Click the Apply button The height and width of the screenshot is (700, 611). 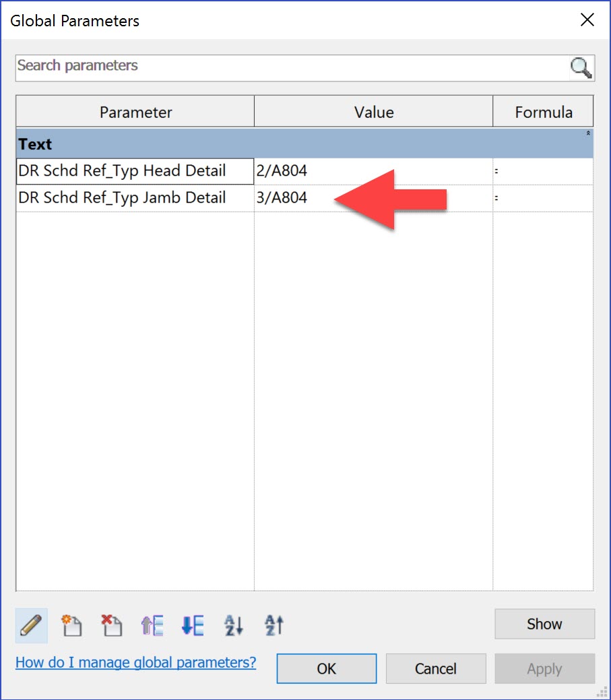(x=544, y=668)
